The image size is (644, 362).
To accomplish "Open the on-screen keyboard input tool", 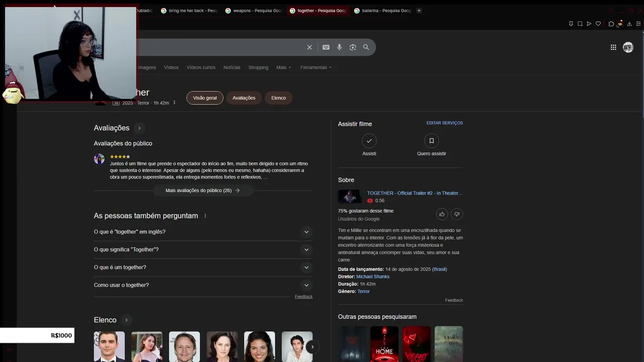I will pos(326,47).
